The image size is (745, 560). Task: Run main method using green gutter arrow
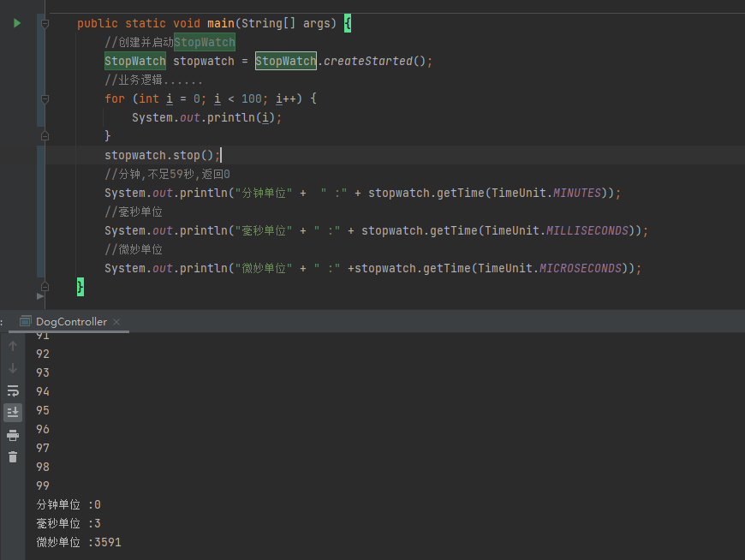click(x=17, y=23)
